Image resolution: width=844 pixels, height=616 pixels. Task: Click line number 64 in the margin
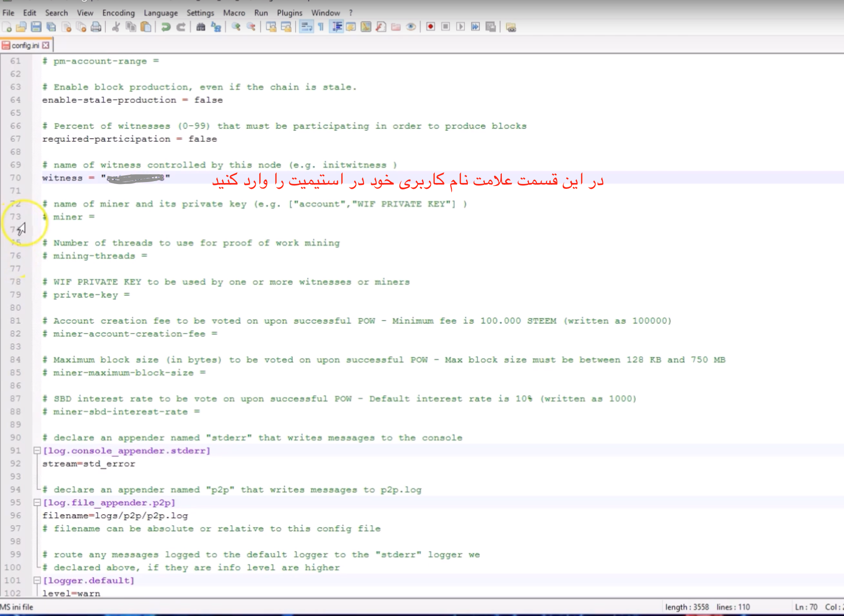(16, 100)
